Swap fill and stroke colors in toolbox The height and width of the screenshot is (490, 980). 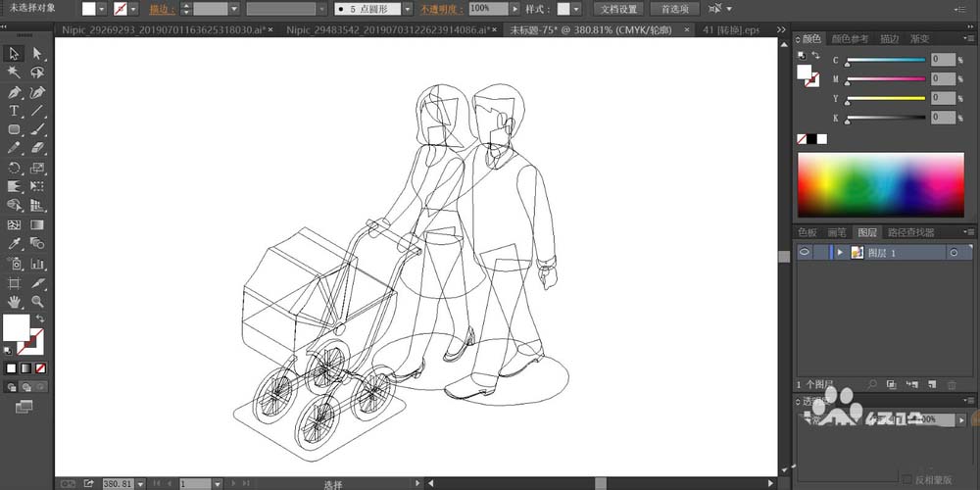(x=40, y=318)
